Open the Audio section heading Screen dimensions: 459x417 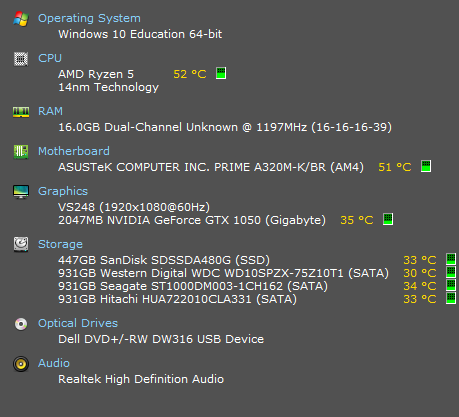[54, 363]
